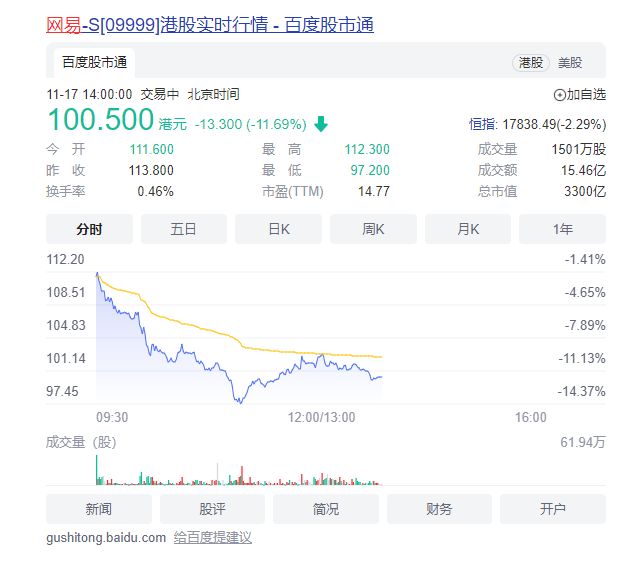
Task: Click the 今开 value 111.600
Action: tap(152, 149)
